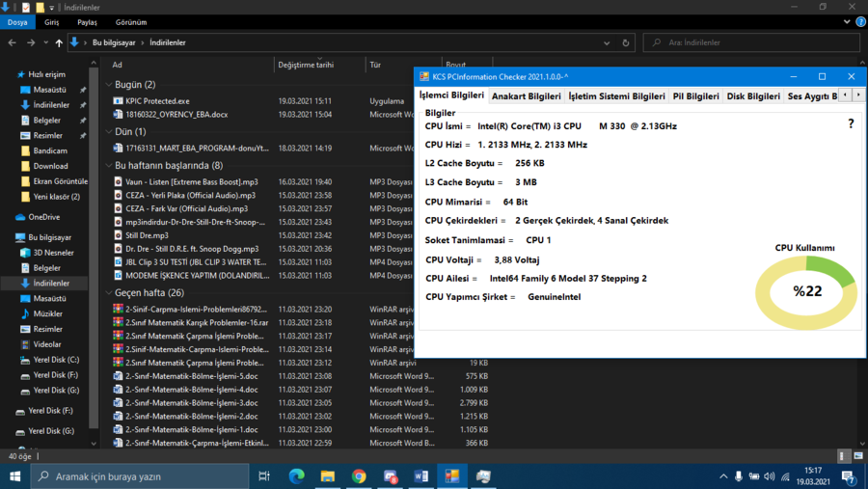The height and width of the screenshot is (489, 868).
Task: Collapse the Geçen hafta (26) group
Action: tap(108, 292)
